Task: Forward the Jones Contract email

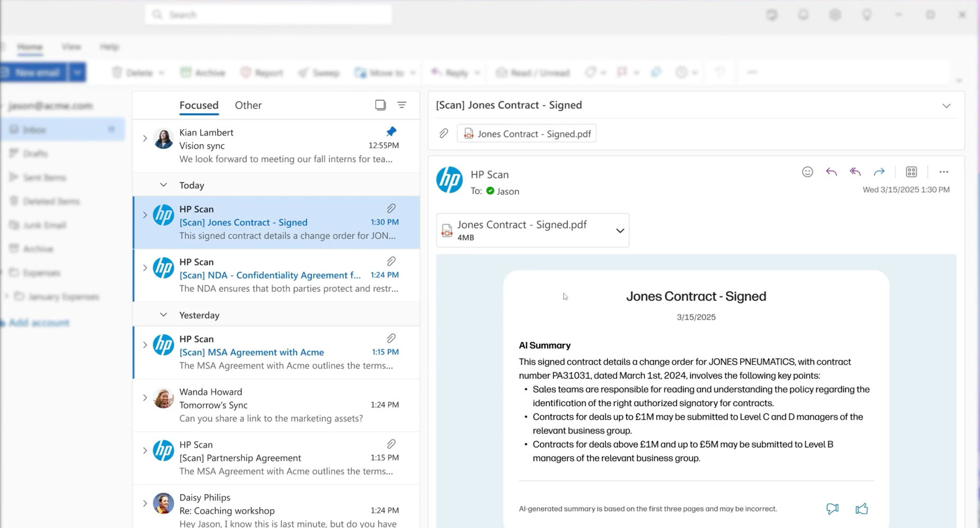Action: [x=879, y=172]
